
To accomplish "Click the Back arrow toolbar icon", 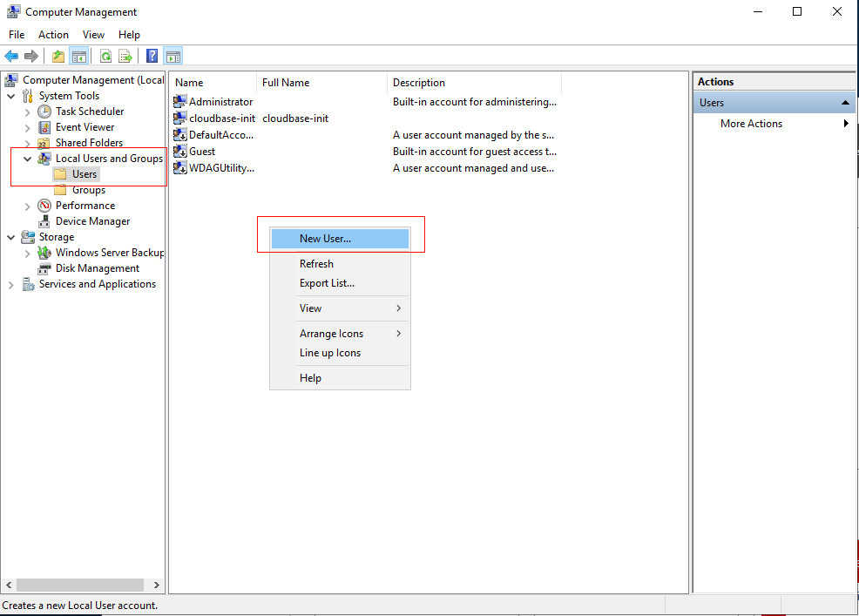I will pos(11,56).
